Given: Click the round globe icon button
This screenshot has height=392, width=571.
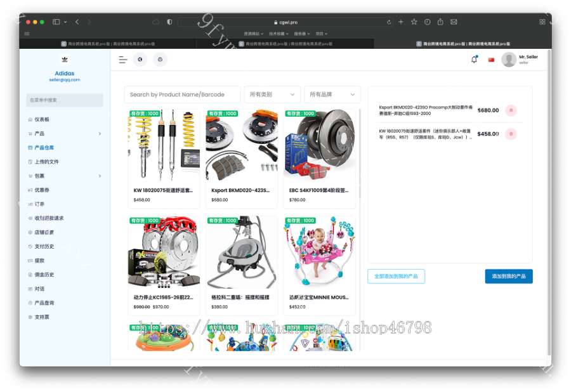Looking at the screenshot, I should coord(140,60).
